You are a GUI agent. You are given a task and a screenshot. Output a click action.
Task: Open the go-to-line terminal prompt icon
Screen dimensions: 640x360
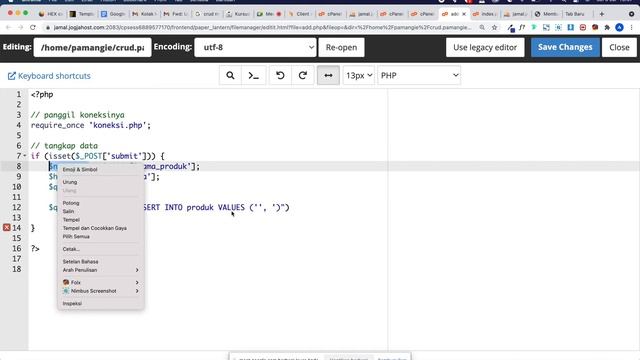[x=253, y=76]
